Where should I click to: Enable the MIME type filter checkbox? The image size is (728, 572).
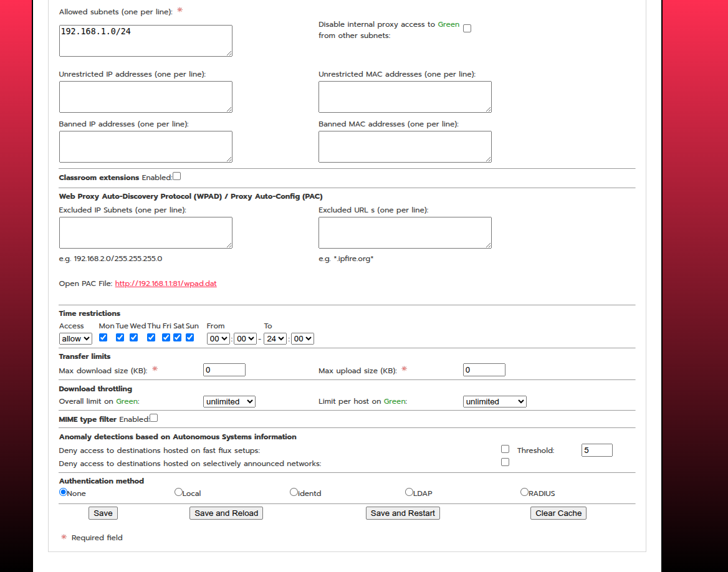(154, 418)
